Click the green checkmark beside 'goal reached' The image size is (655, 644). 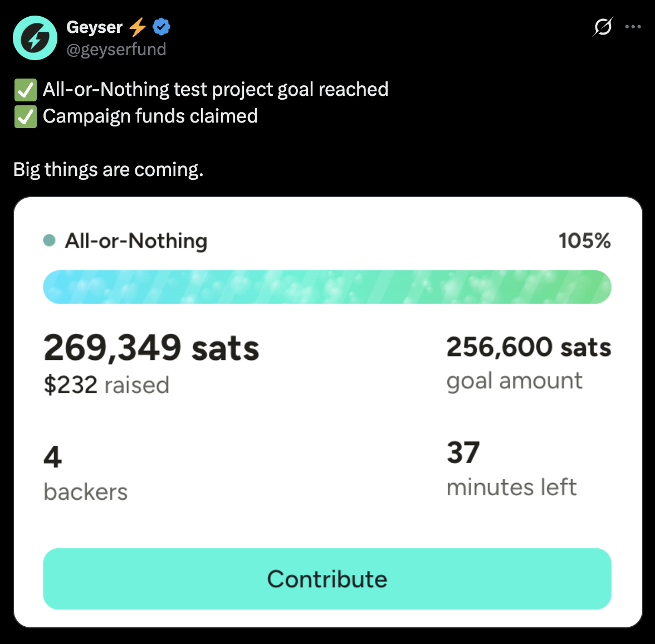[x=25, y=90]
